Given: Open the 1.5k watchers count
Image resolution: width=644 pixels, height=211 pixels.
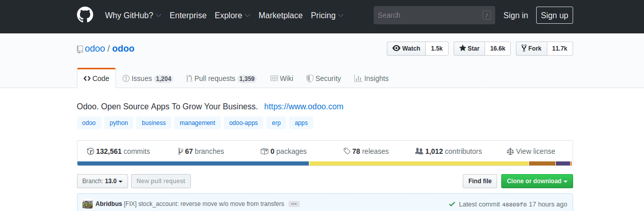Looking at the screenshot, I should (437, 49).
